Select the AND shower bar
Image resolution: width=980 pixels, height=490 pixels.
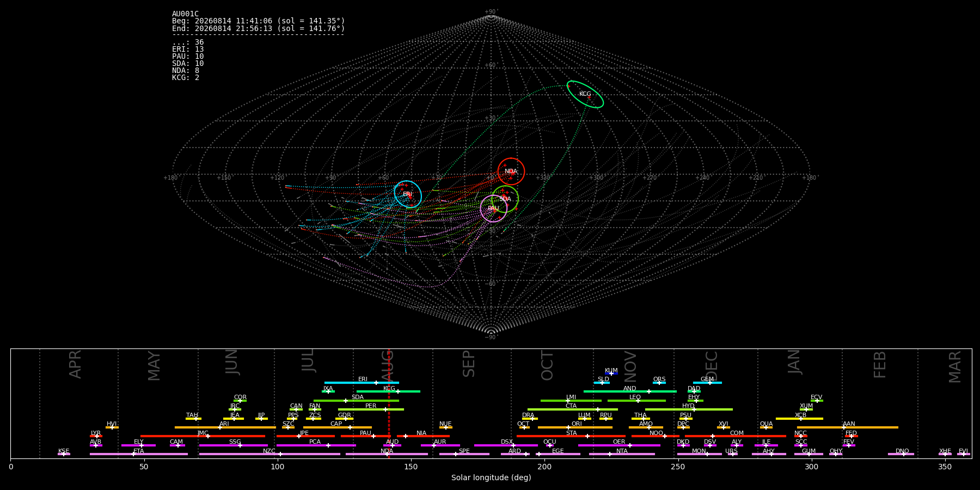630,391
